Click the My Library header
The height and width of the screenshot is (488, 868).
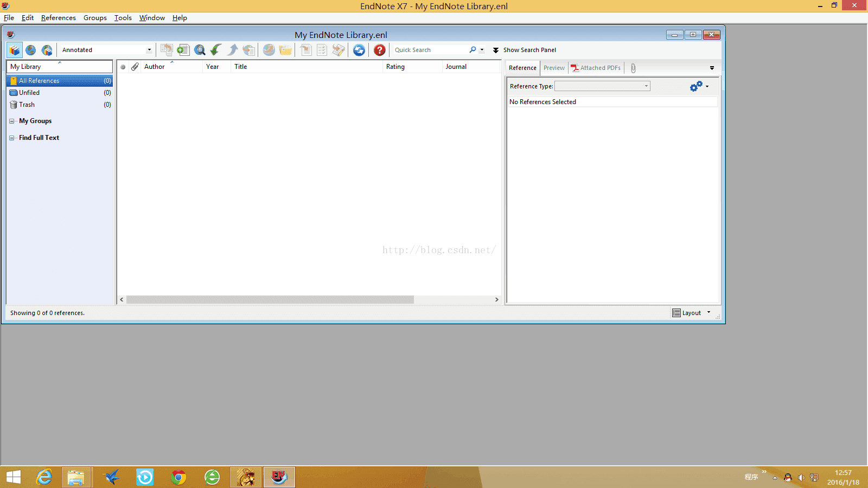tap(60, 67)
